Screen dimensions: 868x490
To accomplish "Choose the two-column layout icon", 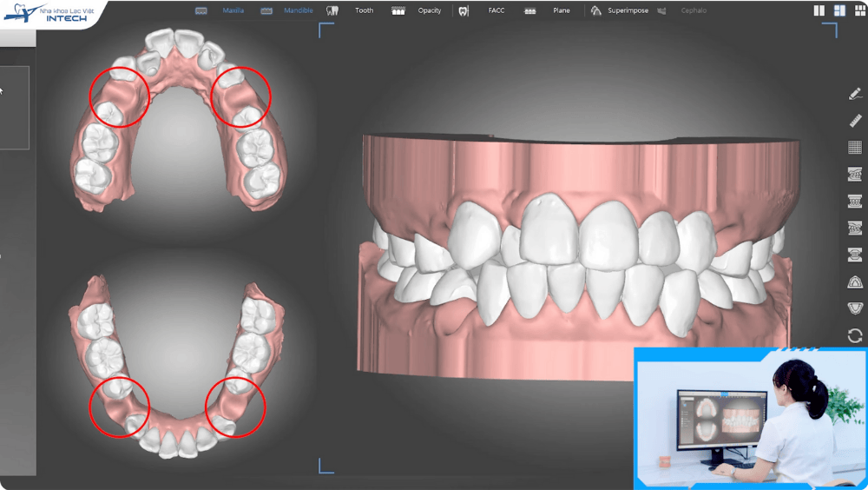I will coord(819,11).
